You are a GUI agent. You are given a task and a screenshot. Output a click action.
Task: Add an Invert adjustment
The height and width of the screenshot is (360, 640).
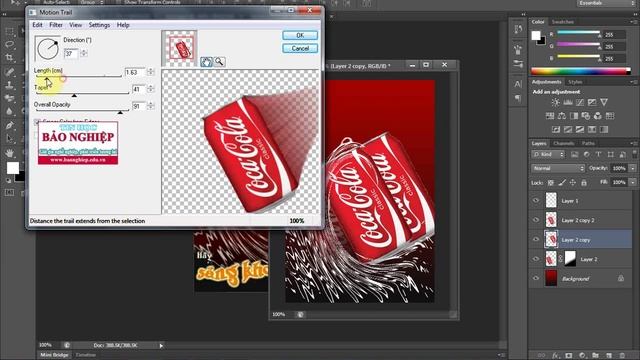[556, 129]
